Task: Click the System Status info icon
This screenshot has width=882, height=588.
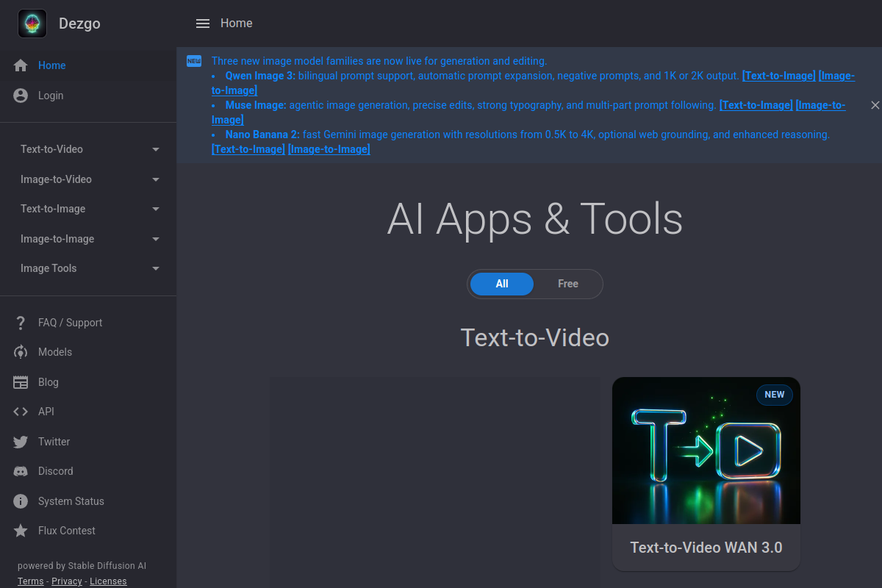Action: pyautogui.click(x=21, y=501)
